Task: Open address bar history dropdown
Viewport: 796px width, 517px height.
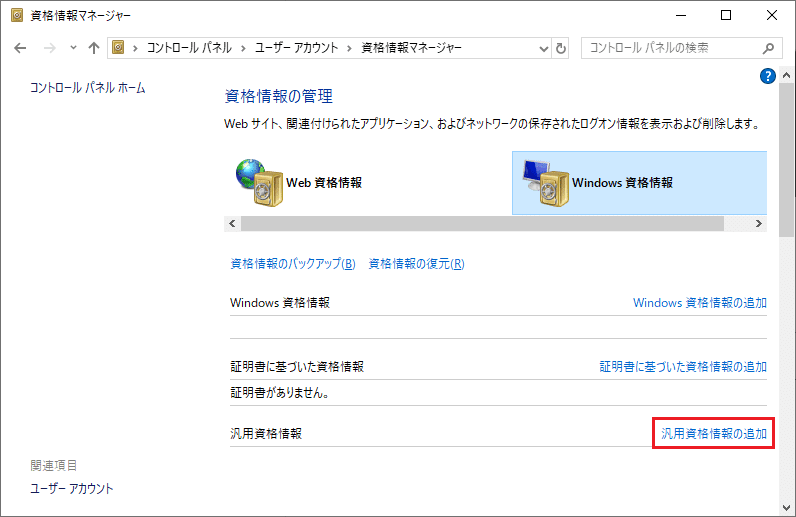Action: point(543,48)
